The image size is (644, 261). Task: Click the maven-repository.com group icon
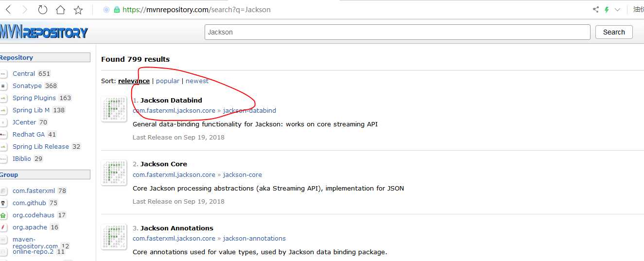3,240
